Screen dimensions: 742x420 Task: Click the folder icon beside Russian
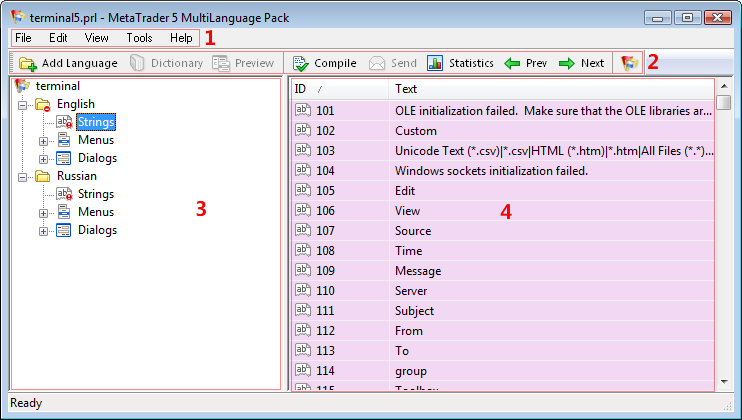coord(43,176)
